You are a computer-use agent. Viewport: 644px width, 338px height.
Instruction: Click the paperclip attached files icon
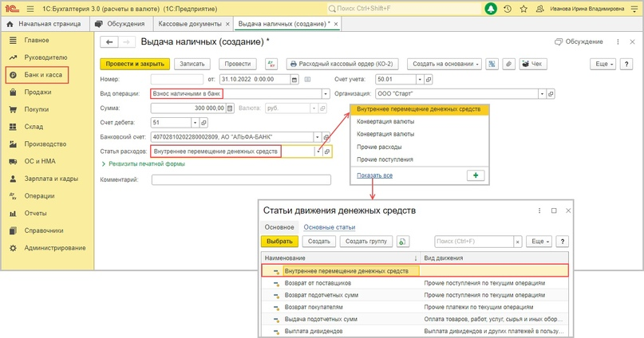pos(509,64)
